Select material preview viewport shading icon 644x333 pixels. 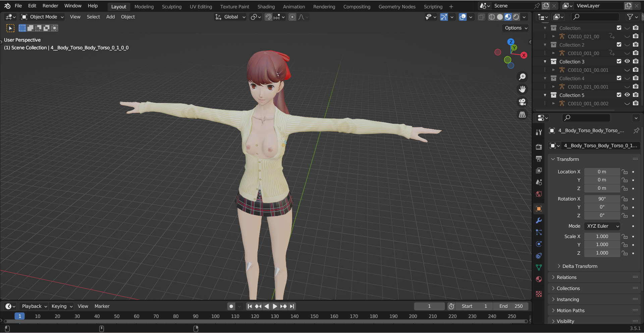pyautogui.click(x=508, y=17)
